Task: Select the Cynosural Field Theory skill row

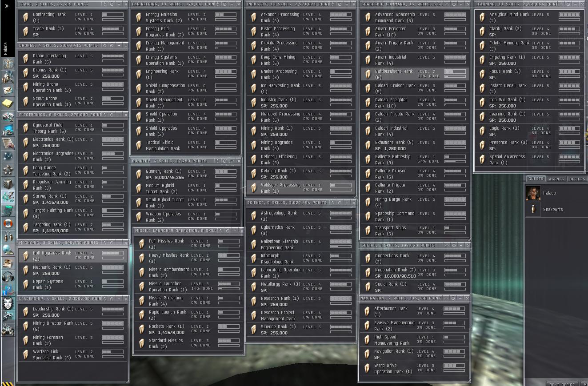Action: click(x=73, y=128)
